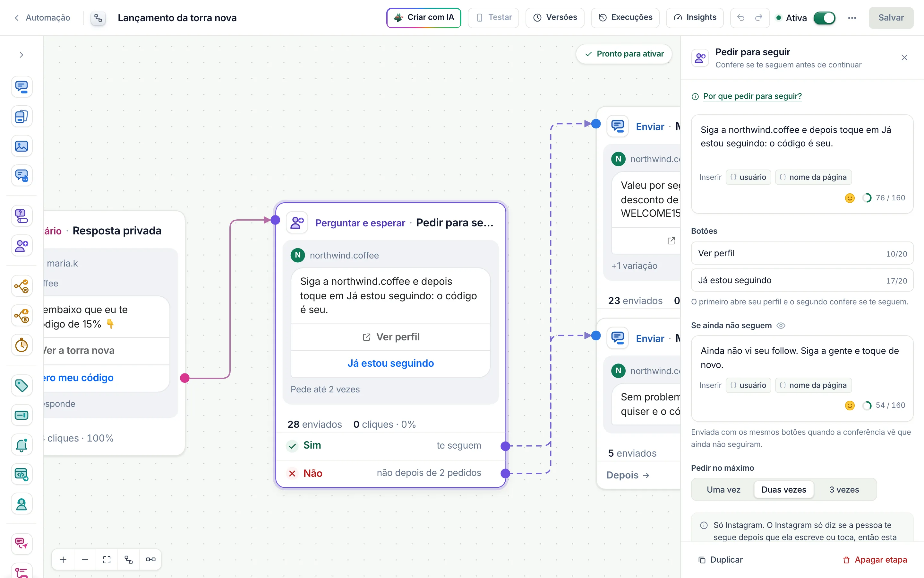Add a send message step from sidebar

pyautogui.click(x=21, y=87)
